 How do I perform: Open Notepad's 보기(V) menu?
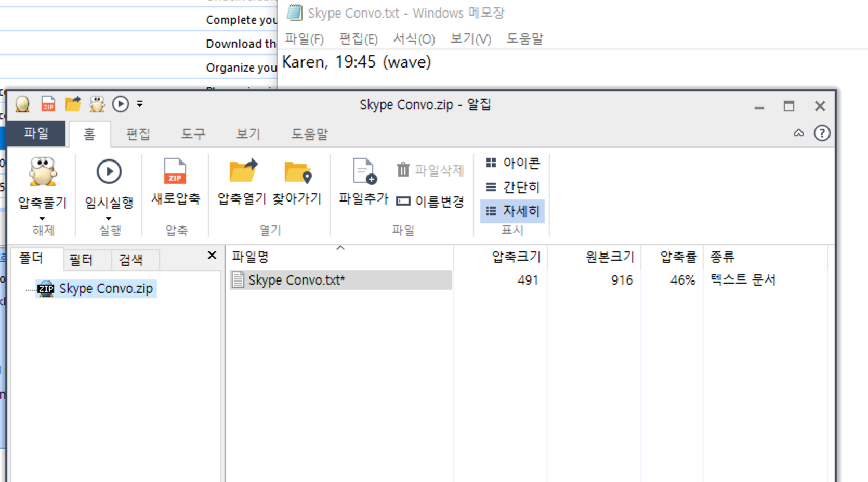point(470,39)
